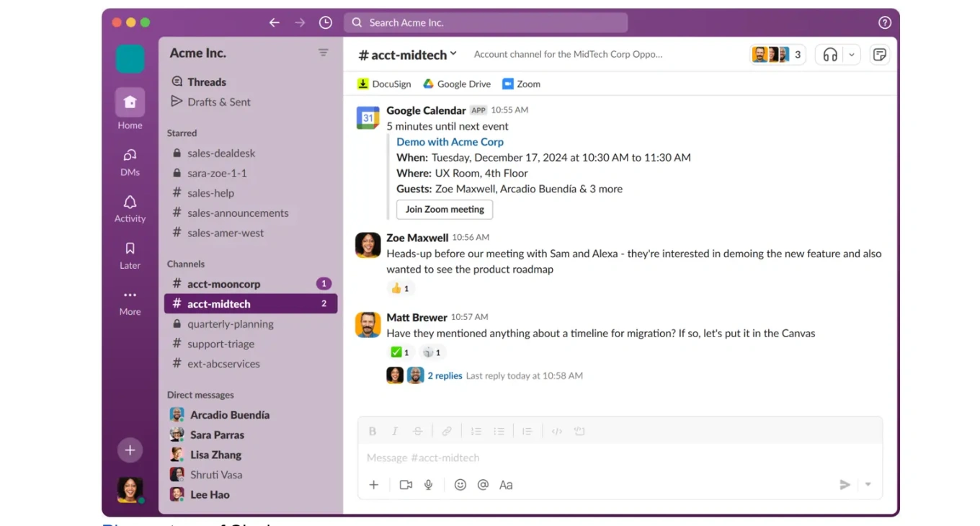Open history with the clock icon

point(325,22)
